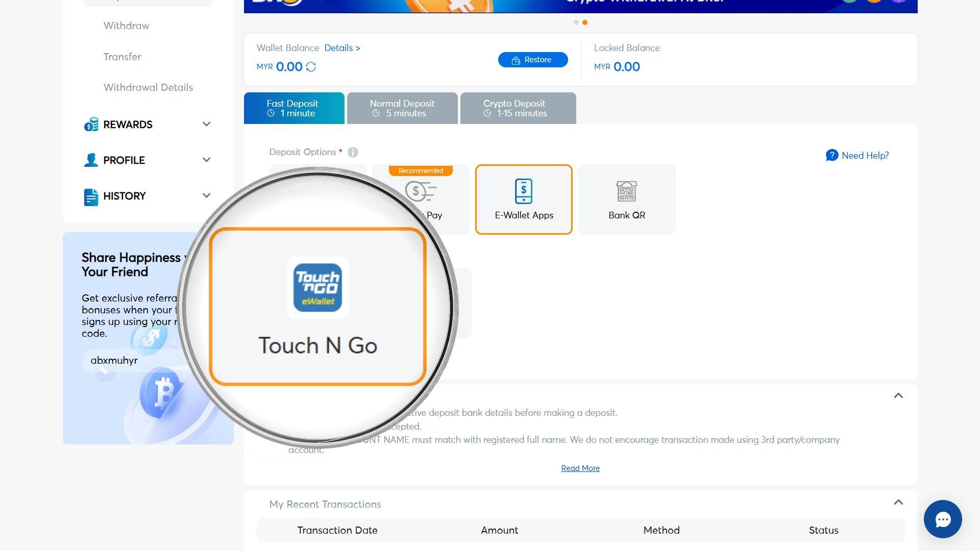
Task: Click the Transaction Date column header
Action: click(337, 530)
